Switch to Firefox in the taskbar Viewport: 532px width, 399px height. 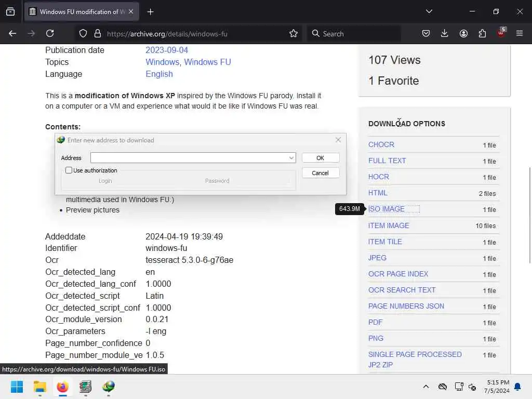click(62, 387)
